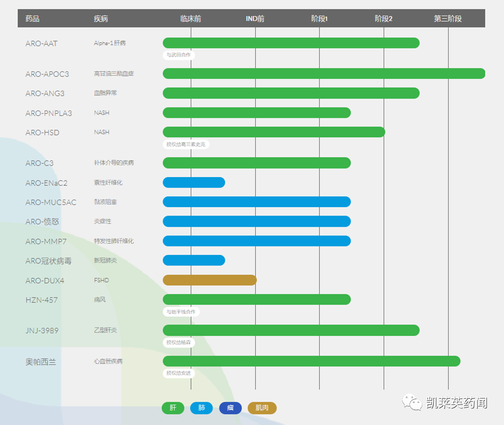This screenshot has height=425, width=504.
Task: Click the 疾病 column header
Action: 101,19
